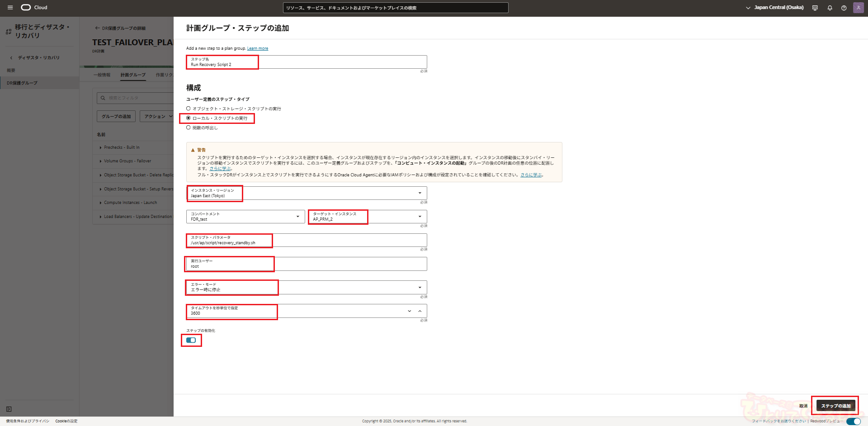This screenshot has width=868, height=426.
Task: Open the help question mark icon
Action: 844,8
